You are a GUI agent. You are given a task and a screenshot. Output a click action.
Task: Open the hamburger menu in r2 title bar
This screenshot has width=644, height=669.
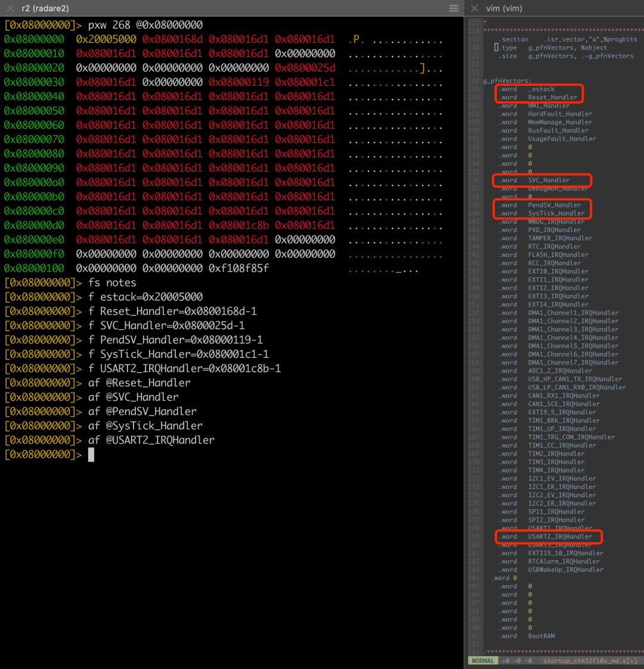pos(454,8)
